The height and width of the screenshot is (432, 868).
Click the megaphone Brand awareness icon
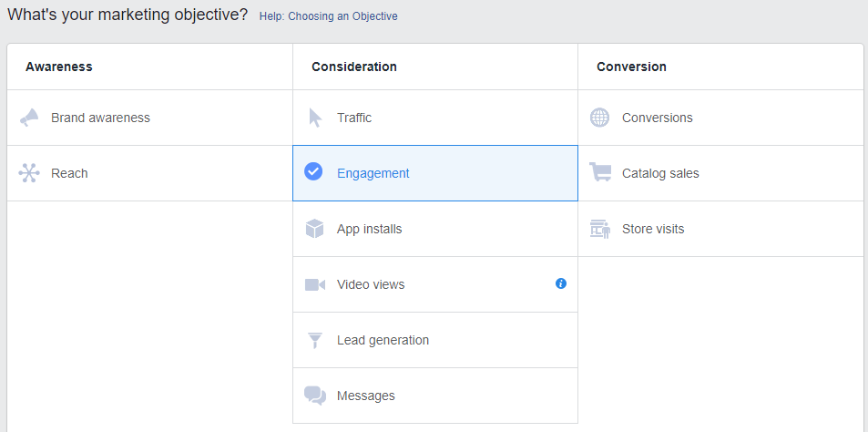[x=29, y=118]
